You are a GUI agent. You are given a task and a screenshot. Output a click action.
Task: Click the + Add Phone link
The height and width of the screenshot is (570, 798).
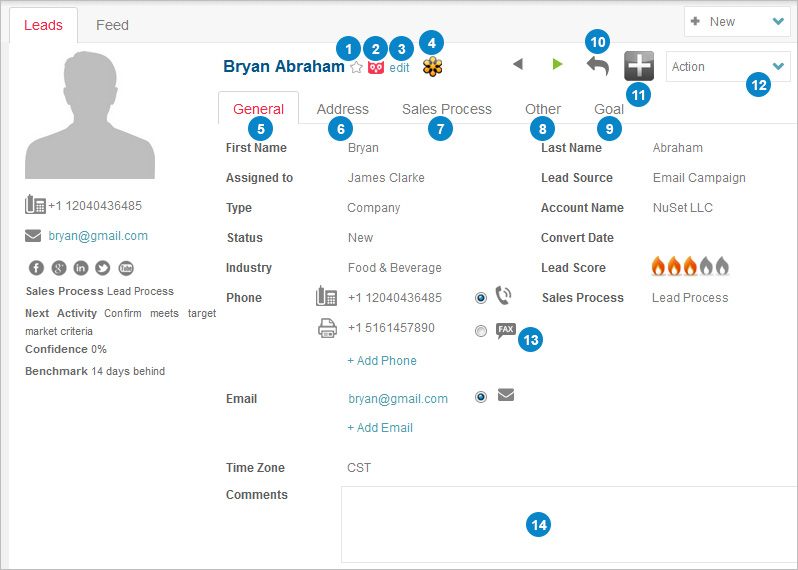pos(382,361)
